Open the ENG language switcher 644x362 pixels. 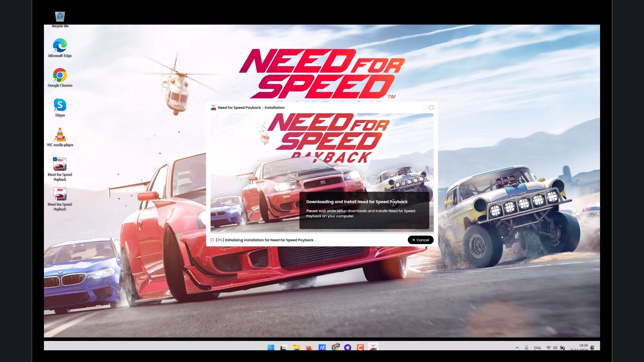[537, 348]
